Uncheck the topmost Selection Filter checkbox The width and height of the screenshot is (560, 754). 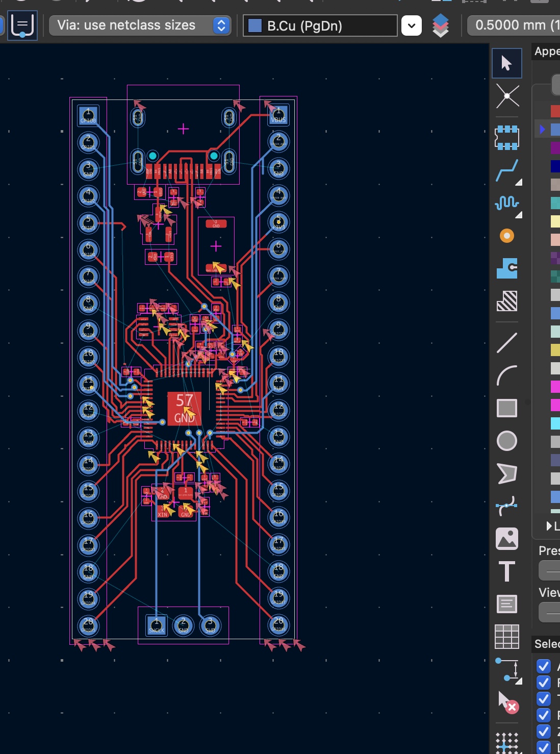544,666
